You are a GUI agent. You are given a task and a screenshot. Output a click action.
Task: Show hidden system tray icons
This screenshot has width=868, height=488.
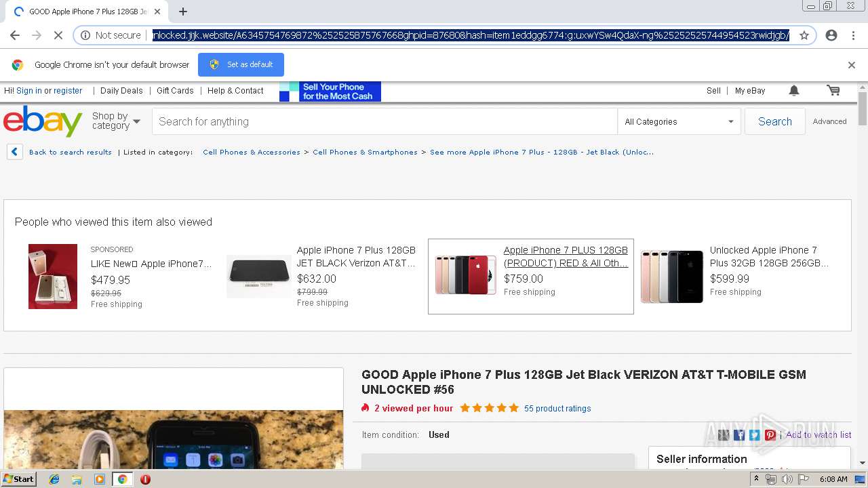pos(756,479)
